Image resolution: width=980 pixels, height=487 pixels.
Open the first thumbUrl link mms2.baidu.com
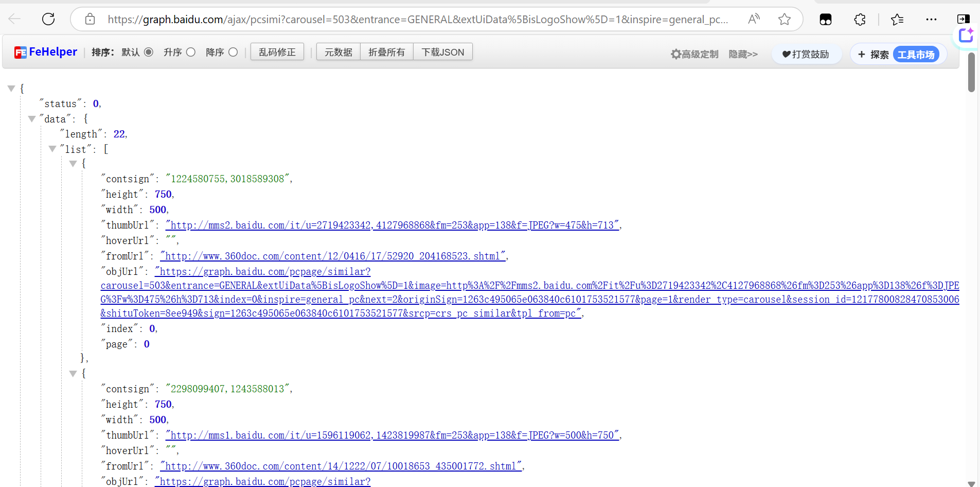pyautogui.click(x=392, y=225)
